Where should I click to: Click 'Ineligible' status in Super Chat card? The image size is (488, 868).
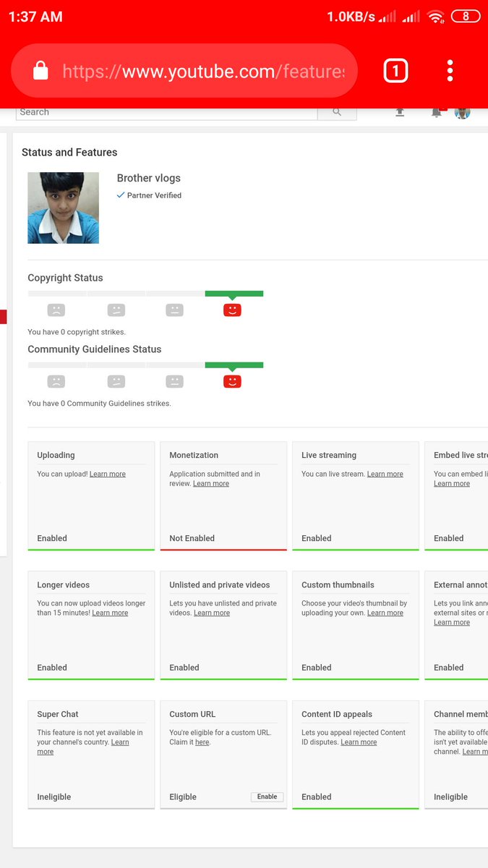coord(54,796)
